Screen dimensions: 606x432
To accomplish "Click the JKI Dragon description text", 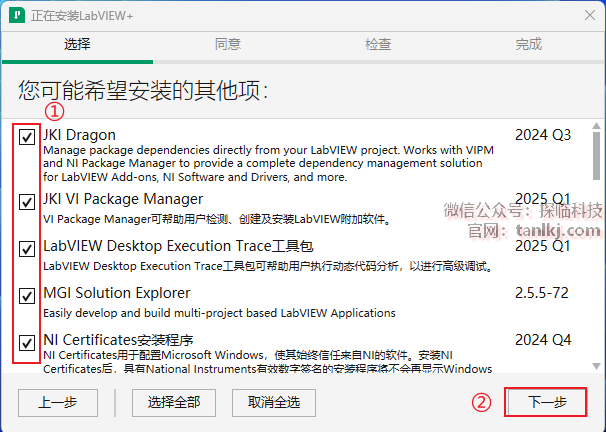I will 268,163.
